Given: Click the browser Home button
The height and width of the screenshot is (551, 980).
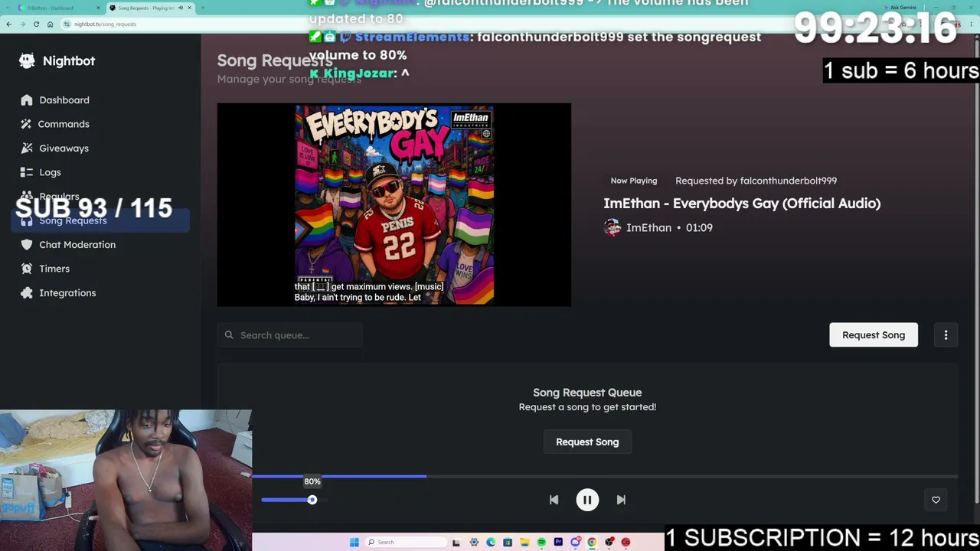Looking at the screenshot, I should [x=50, y=24].
